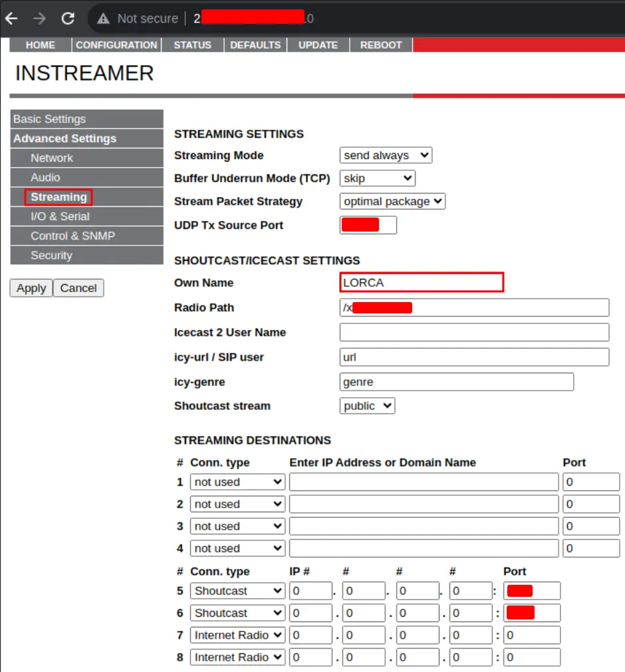Viewport: 625px width, 672px height.
Task: Click the Port field in row 8
Action: pyautogui.click(x=532, y=657)
